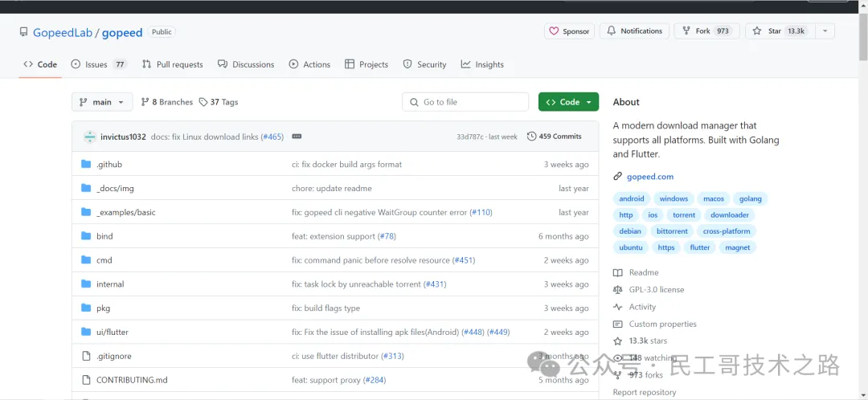Click the bind folder icon
Screen dimensions: 868x400
[86, 236]
